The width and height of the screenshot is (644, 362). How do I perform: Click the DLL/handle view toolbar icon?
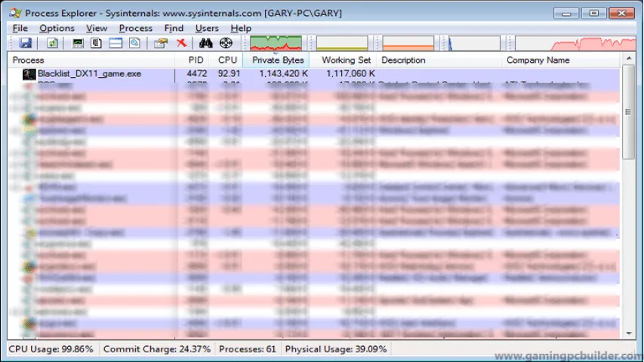click(134, 43)
